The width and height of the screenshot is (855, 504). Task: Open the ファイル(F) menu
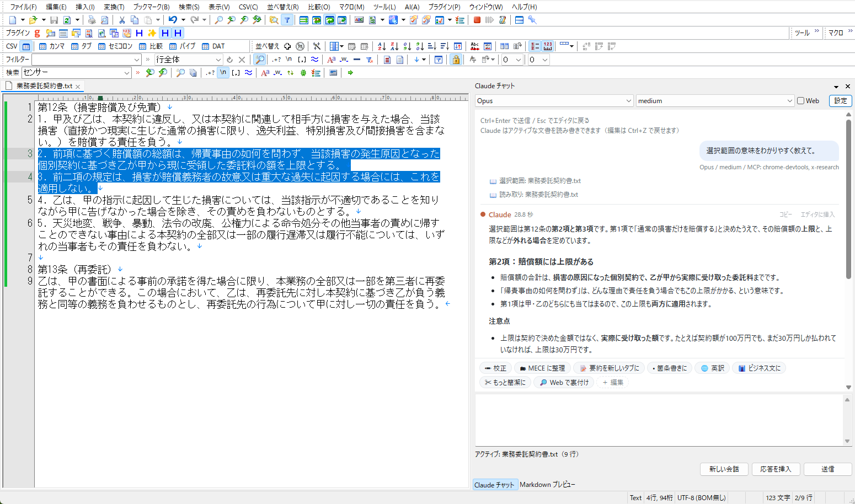pos(23,7)
